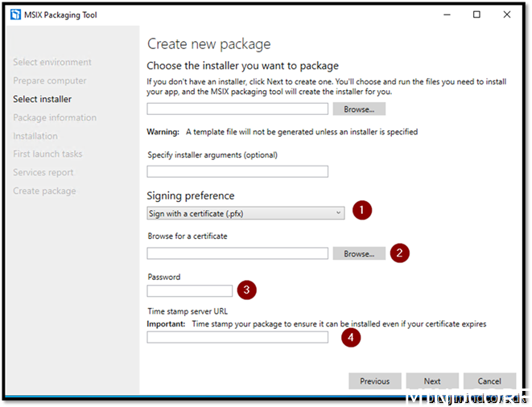This screenshot has height=407, width=532.
Task: Expand the Signing preference dropdown
Action: coord(245,213)
